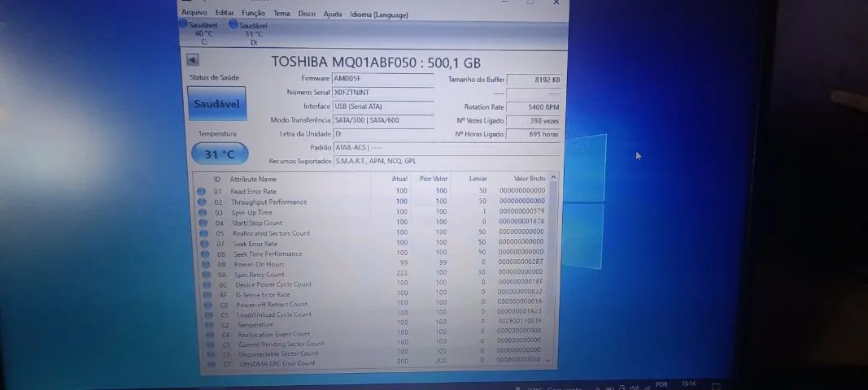The width and height of the screenshot is (868, 390).
Task: Click the Letra da Unidade field
Action: pyautogui.click(x=383, y=134)
